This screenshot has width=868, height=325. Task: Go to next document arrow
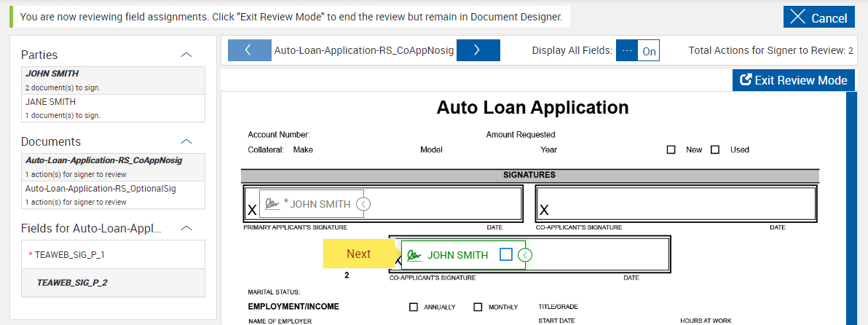click(x=478, y=50)
